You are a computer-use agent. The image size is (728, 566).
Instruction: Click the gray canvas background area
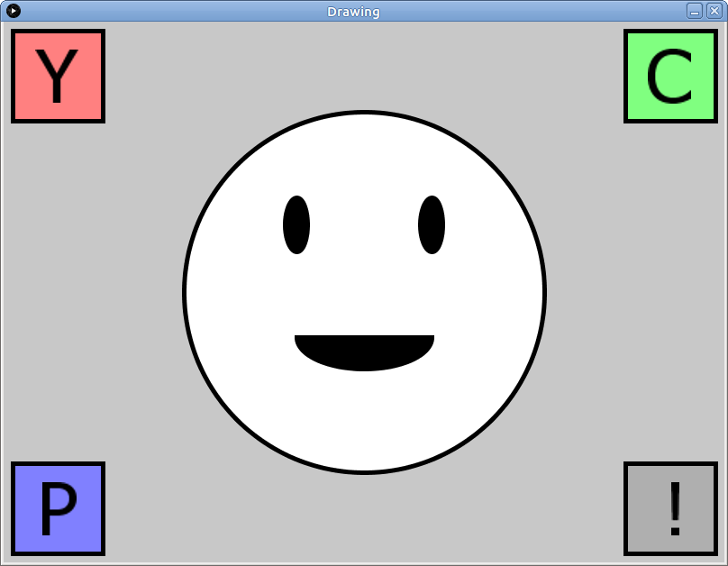(x=135, y=270)
